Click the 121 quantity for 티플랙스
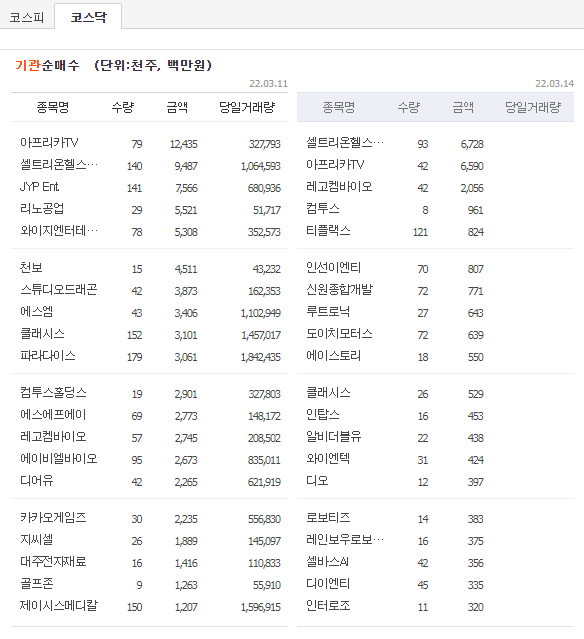Screen dimensions: 584x639 point(420,232)
